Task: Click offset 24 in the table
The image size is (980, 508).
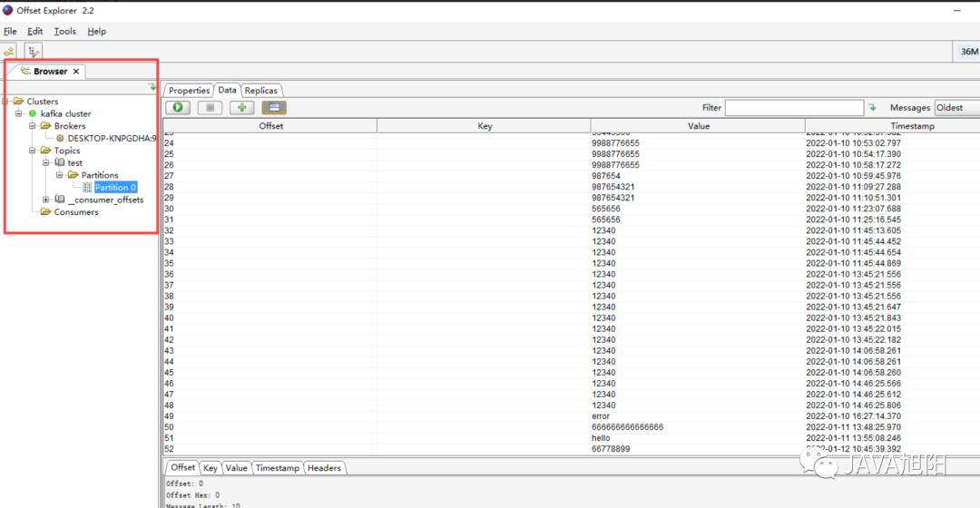Action: (170, 143)
